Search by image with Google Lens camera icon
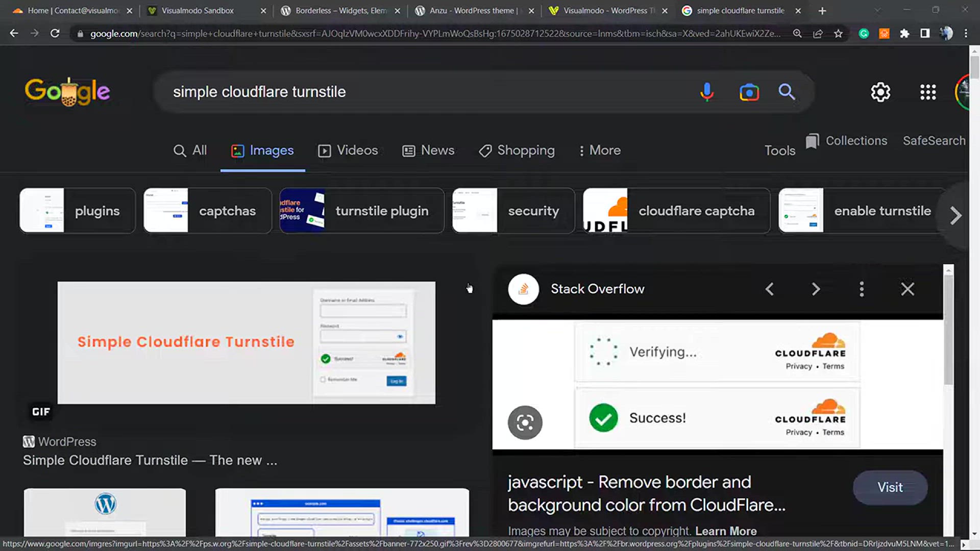Screen dimensions: 980x551 coord(749,92)
